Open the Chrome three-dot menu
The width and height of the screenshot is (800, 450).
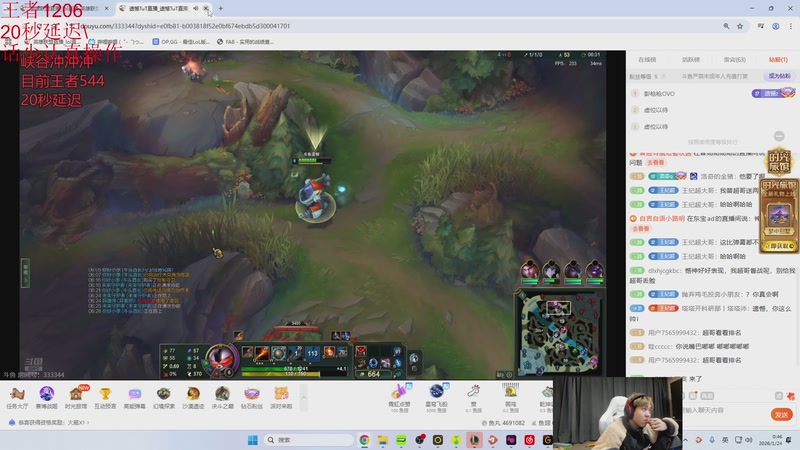coord(791,26)
